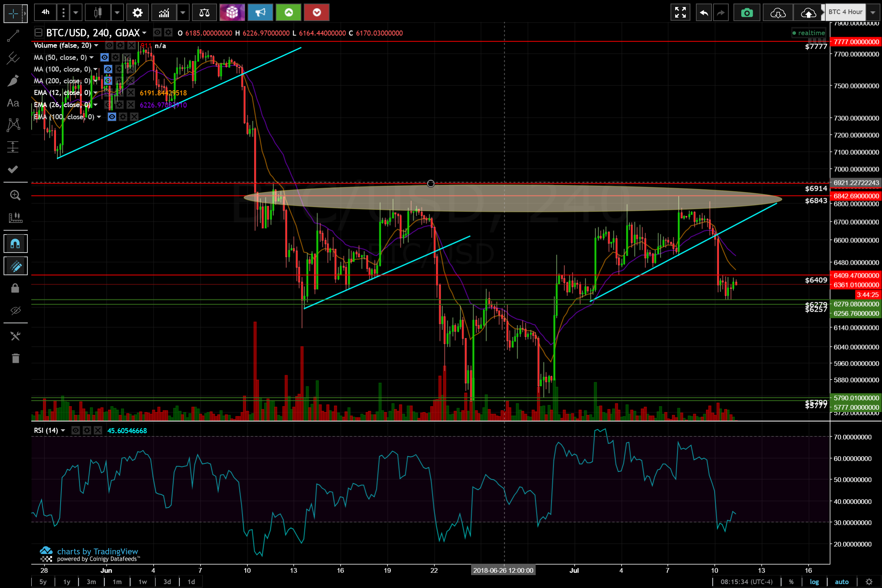
Task: Select the brush drawing tool
Action: [x=13, y=81]
